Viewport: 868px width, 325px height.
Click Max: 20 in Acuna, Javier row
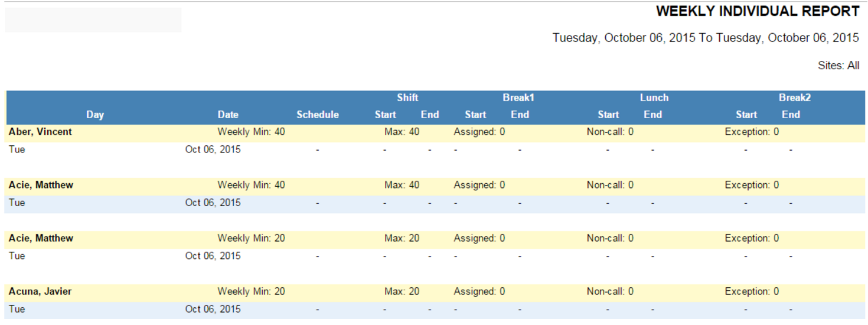point(402,291)
